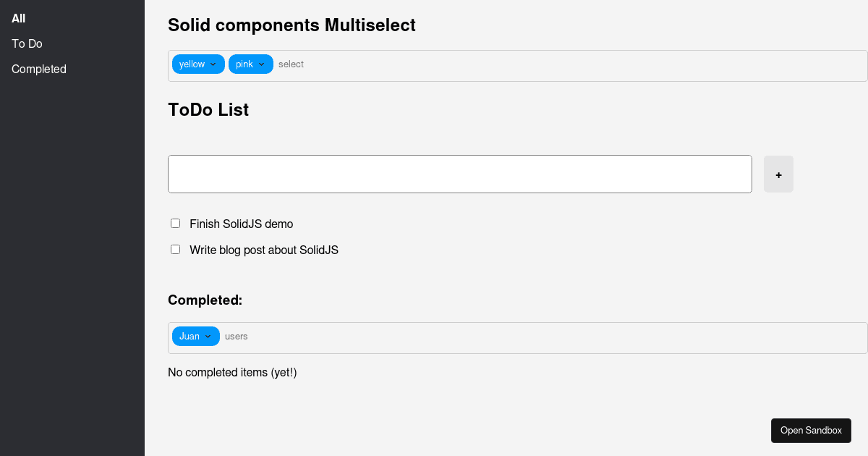Click the "Finish SolidJS demo" text label

click(241, 224)
